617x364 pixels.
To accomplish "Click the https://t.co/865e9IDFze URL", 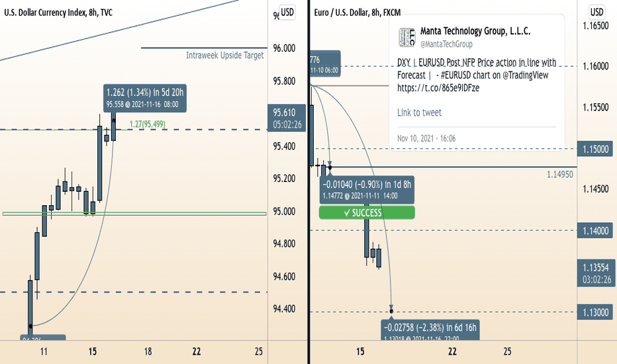I will [438, 88].
